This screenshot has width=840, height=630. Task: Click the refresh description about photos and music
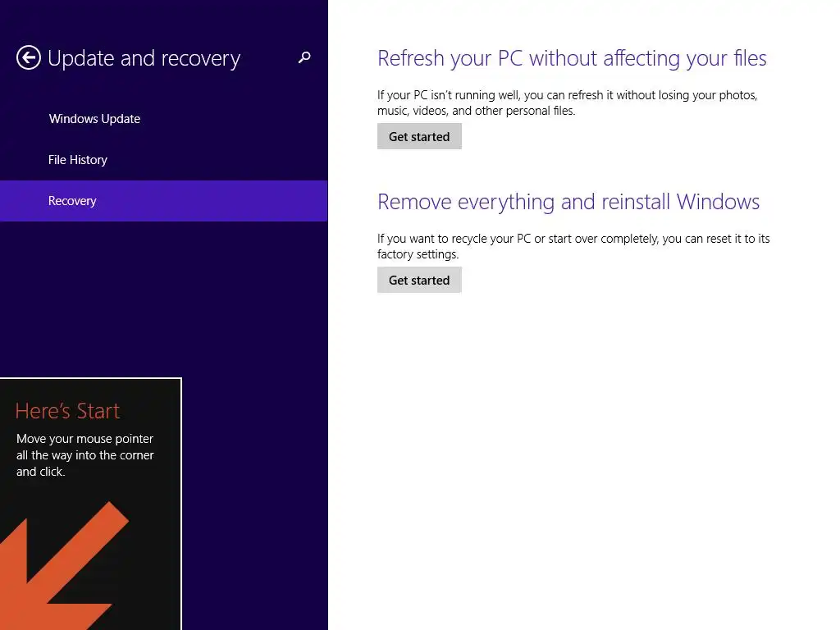[568, 103]
